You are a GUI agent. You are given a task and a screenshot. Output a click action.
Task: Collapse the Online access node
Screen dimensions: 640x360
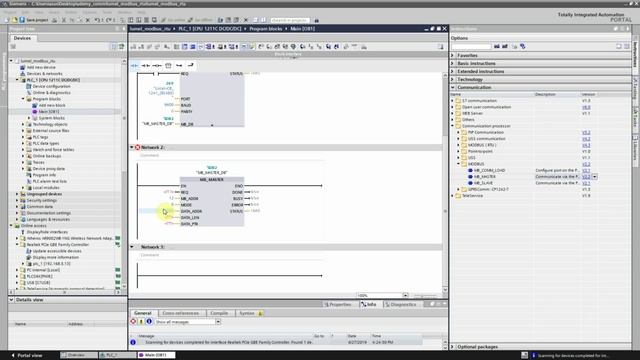click(x=11, y=226)
